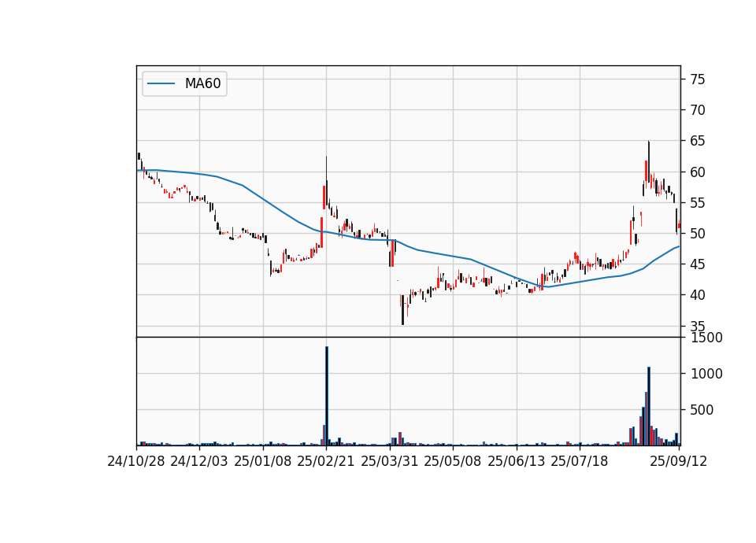The image size is (756, 543).
Task: Click the lowest candlestick near 35 after 25/03/31
Action: (402, 310)
